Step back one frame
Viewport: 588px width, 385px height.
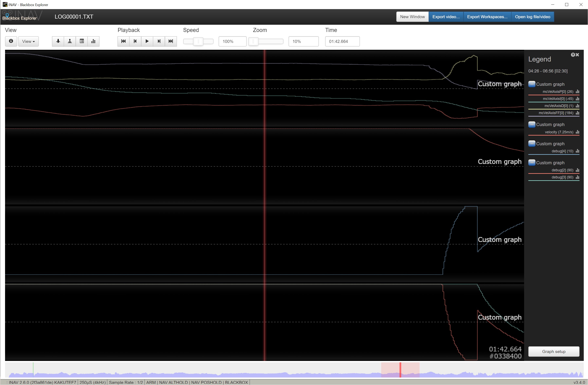[135, 41]
